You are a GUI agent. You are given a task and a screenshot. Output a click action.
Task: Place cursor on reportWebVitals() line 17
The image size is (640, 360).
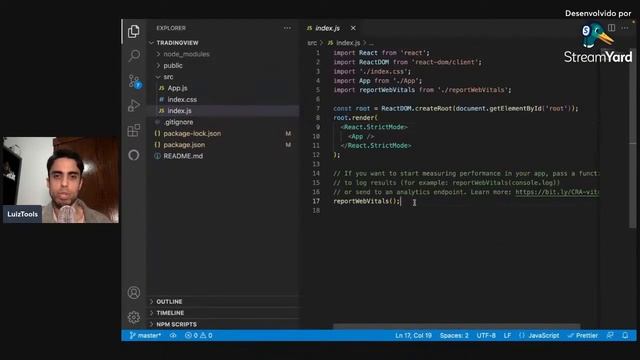(367, 201)
